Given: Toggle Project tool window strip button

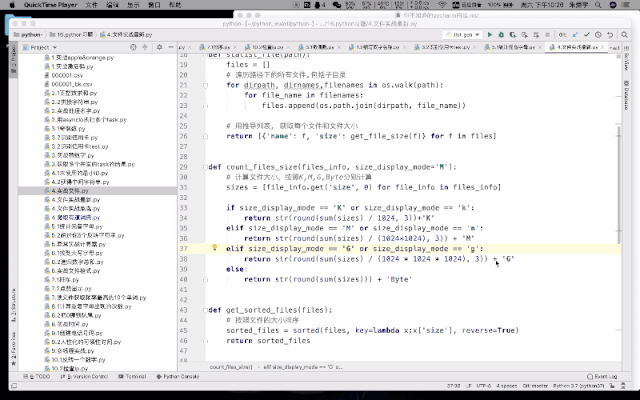Looking at the screenshot, I should 13,59.
